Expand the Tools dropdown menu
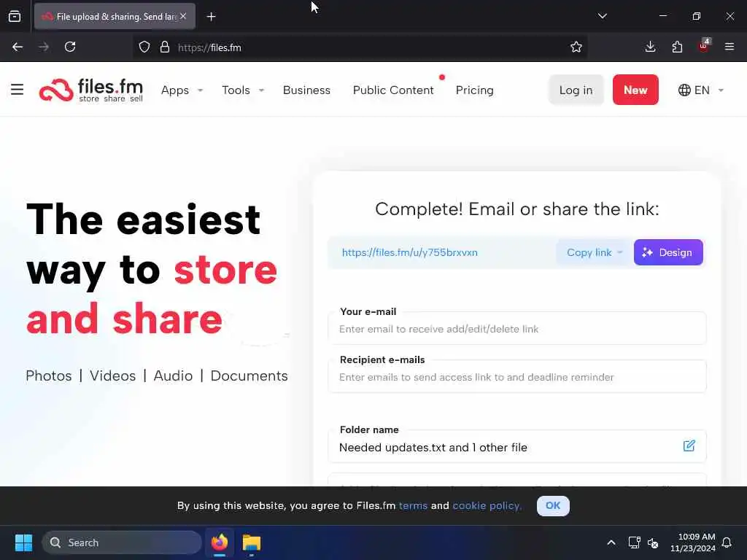 pyautogui.click(x=243, y=90)
